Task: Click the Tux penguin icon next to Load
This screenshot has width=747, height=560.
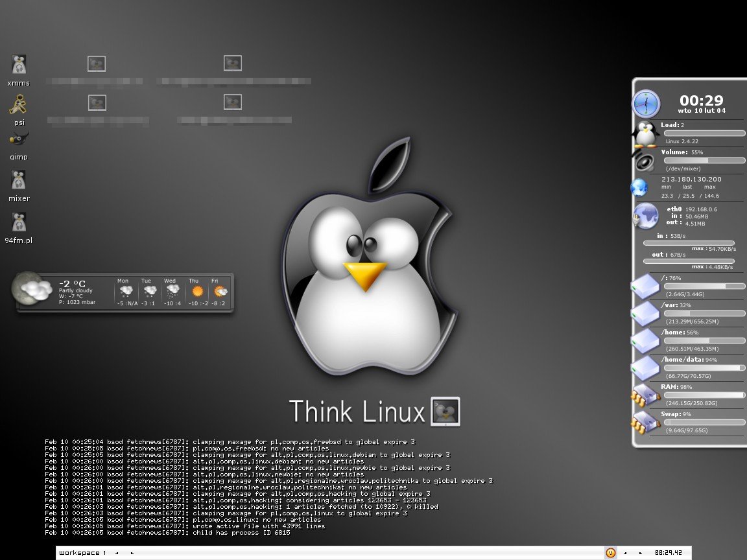Action: (x=645, y=134)
